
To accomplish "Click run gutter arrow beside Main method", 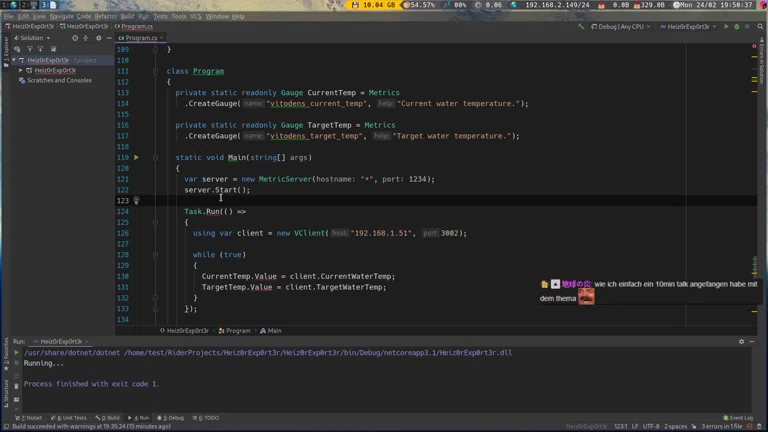I will (x=136, y=157).
